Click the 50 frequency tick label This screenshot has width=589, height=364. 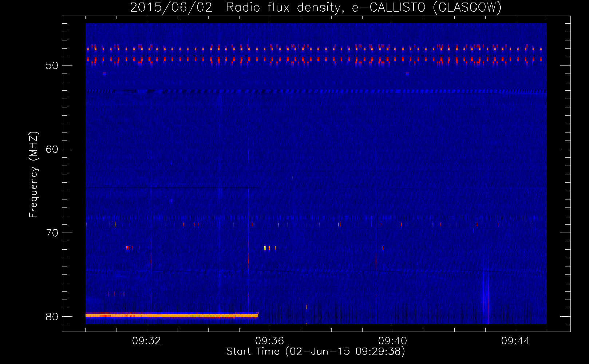[52, 66]
